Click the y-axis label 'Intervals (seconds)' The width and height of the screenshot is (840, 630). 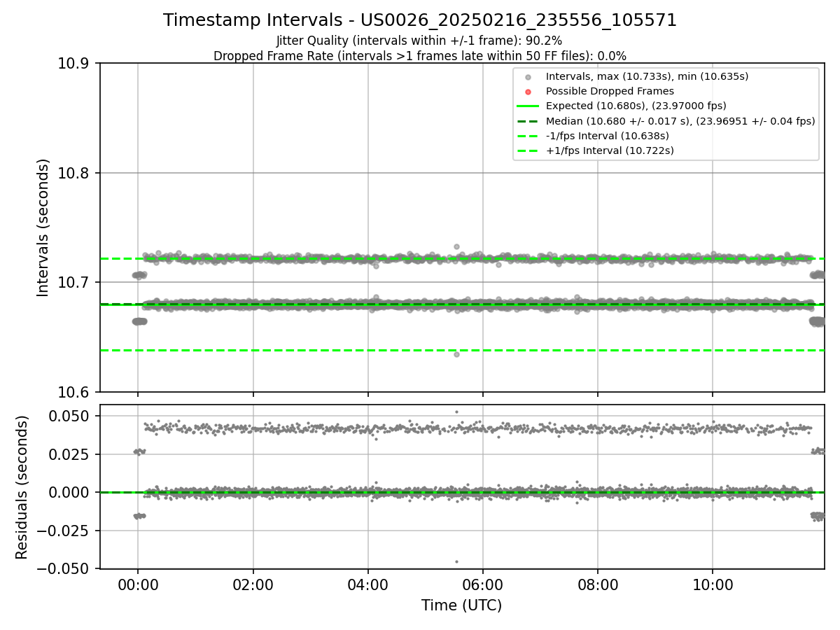point(43,227)
